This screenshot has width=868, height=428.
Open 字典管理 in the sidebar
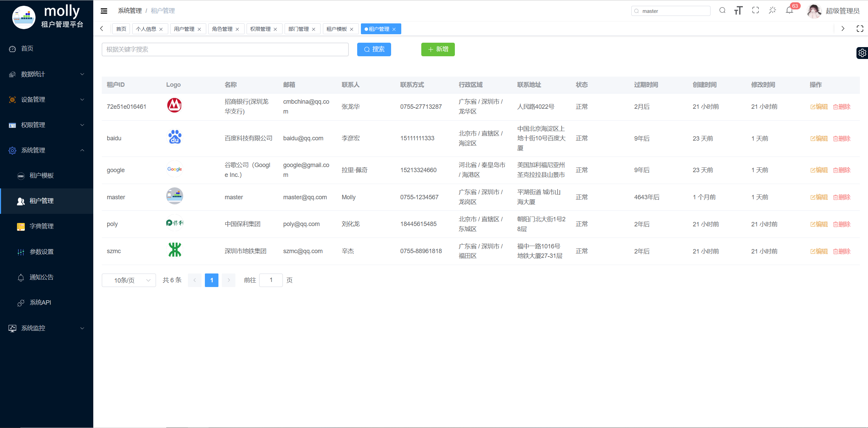click(41, 226)
